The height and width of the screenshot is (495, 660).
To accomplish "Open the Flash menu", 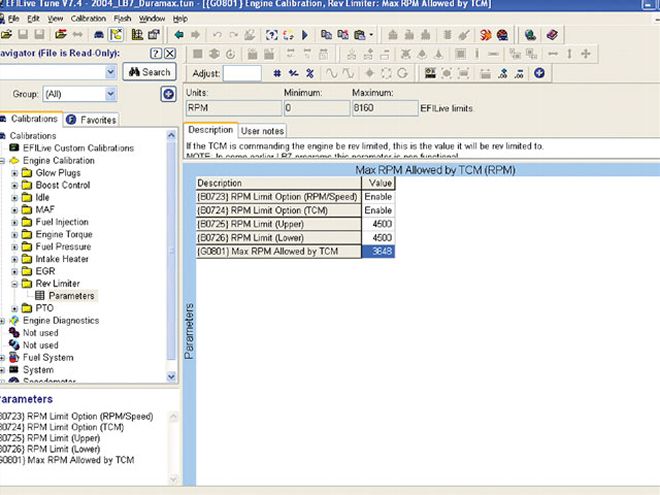I will pyautogui.click(x=122, y=19).
